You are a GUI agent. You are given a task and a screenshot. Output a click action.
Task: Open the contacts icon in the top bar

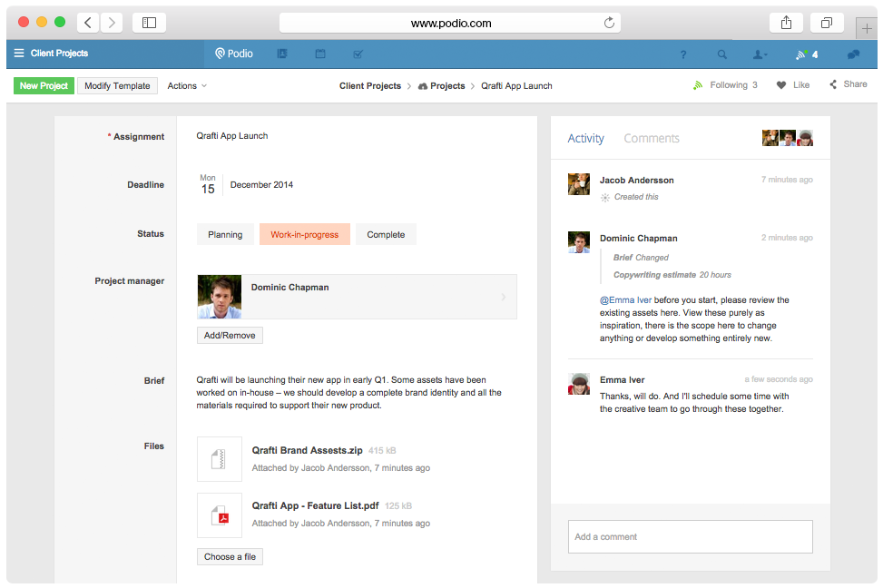click(283, 54)
